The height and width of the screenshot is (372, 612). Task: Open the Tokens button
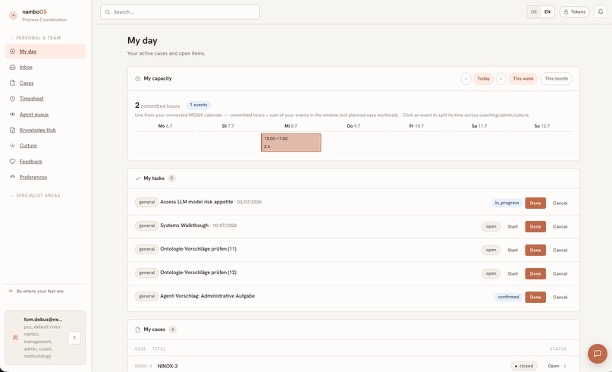[575, 12]
